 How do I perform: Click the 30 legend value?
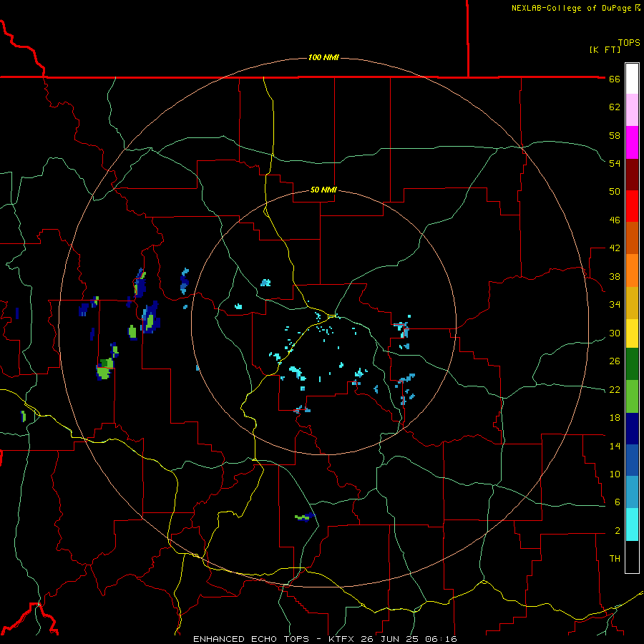pos(615,333)
